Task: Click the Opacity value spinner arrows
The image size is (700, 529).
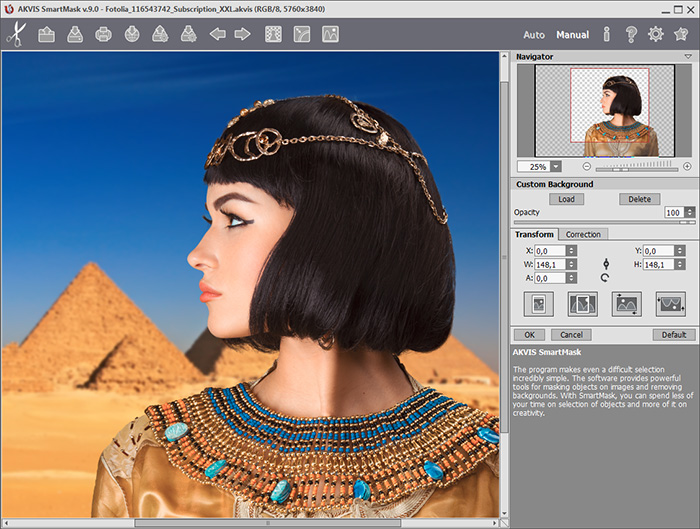Action: pos(691,213)
